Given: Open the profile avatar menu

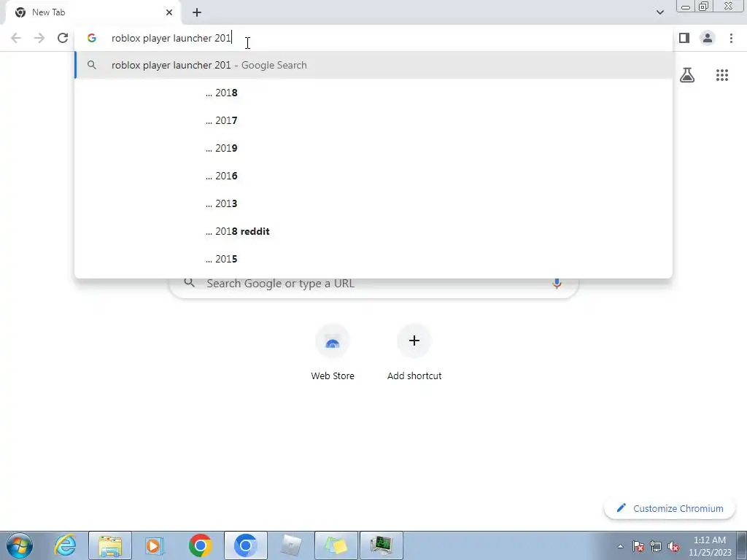Looking at the screenshot, I should [x=708, y=38].
